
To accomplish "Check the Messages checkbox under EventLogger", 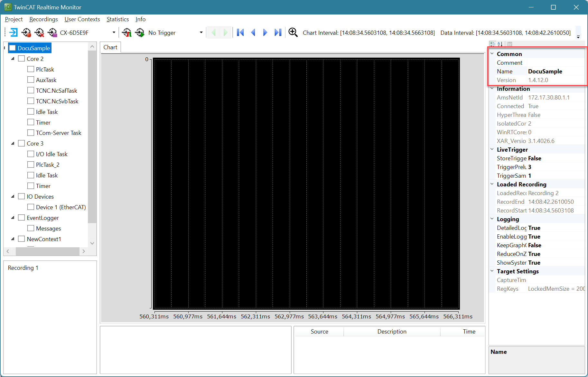I will [31, 228].
